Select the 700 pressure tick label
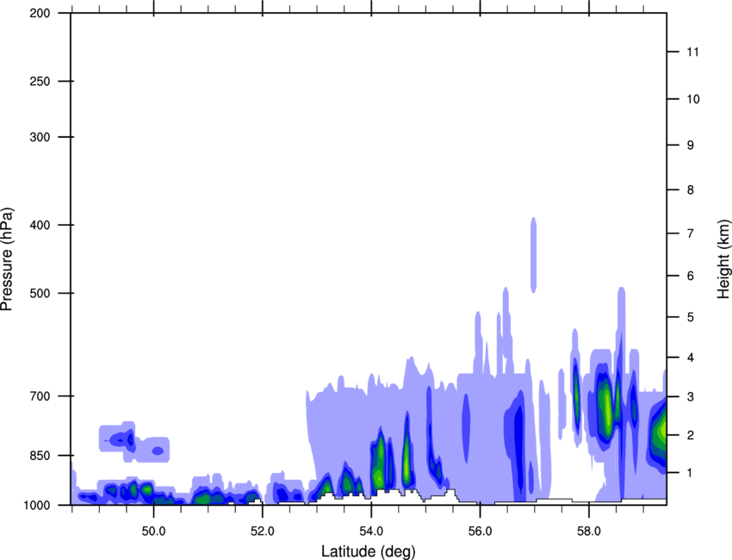The width and height of the screenshot is (732, 560). [40, 396]
